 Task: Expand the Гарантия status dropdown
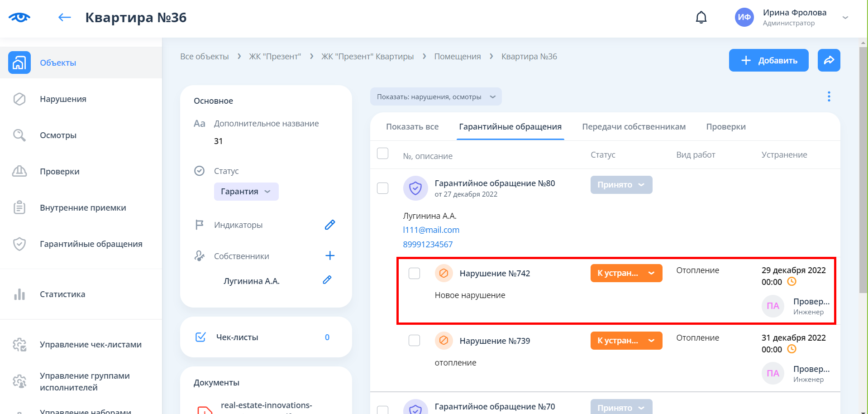246,192
